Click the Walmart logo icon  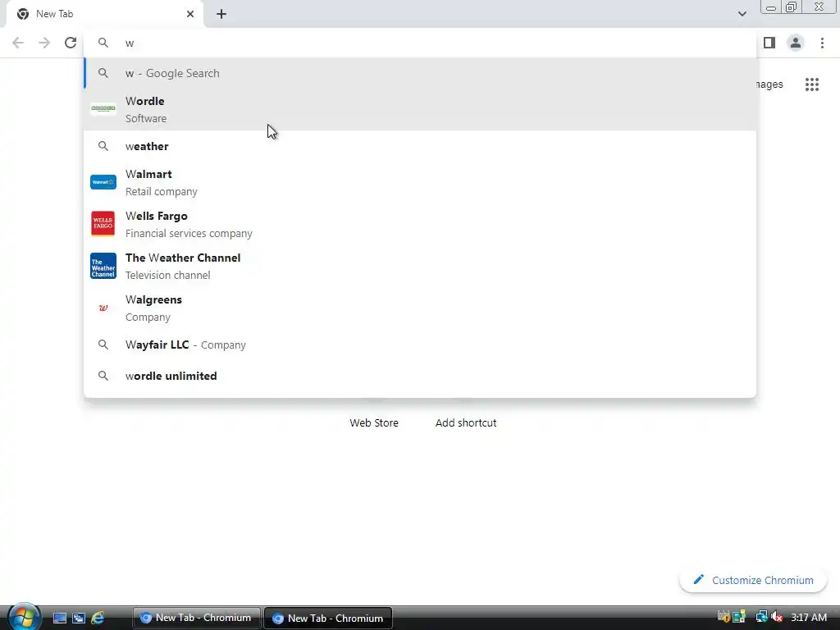click(x=103, y=182)
